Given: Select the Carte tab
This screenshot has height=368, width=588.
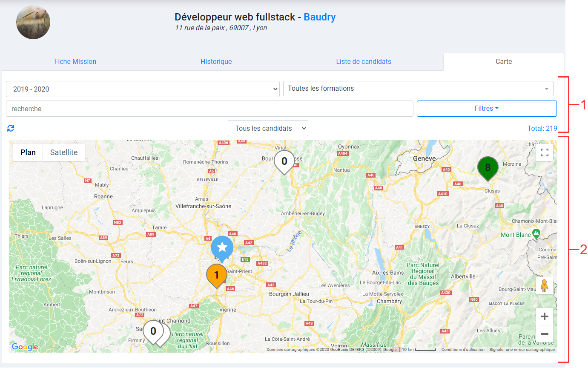Looking at the screenshot, I should [x=504, y=62].
